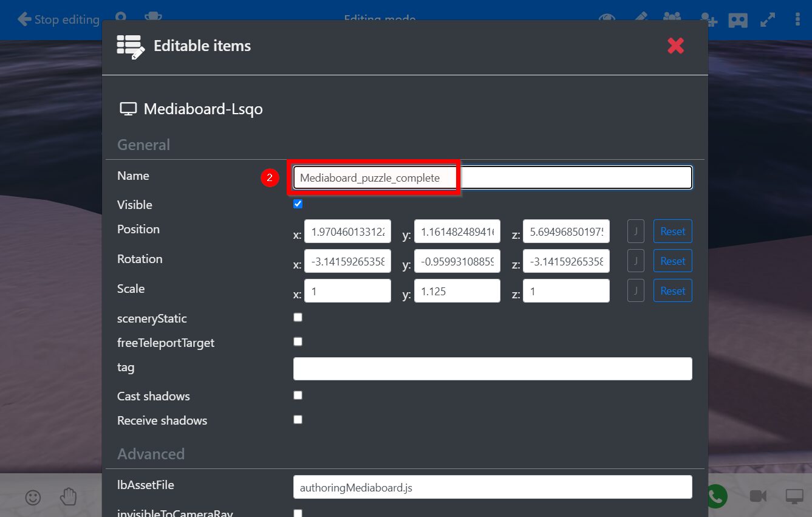
Task: Click the add user icon in top bar
Action: [708, 19]
